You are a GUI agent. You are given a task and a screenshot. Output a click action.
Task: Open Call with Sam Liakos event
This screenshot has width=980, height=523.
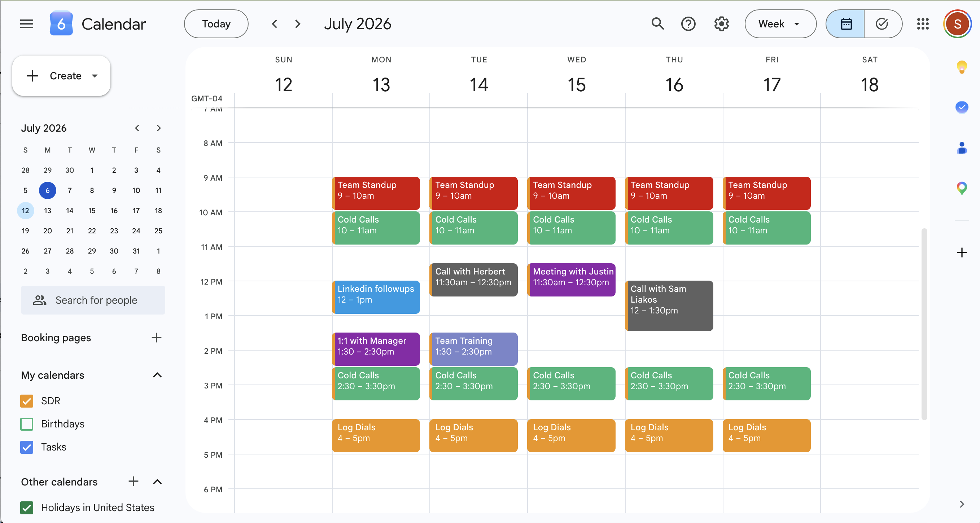tap(669, 306)
